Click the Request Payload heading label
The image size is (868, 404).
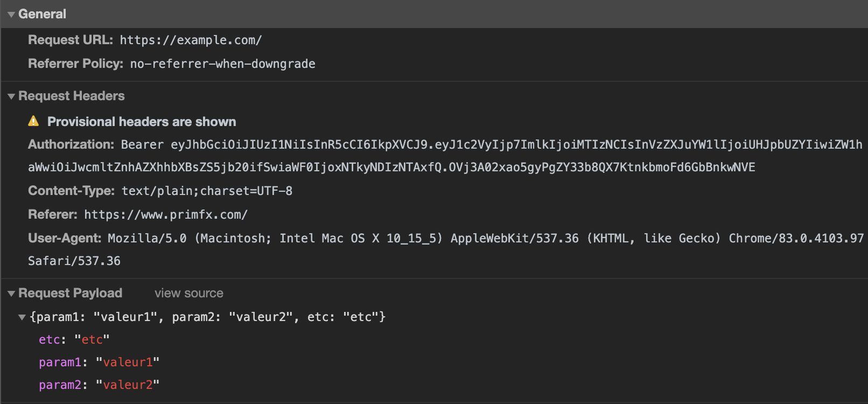pyautogui.click(x=70, y=293)
